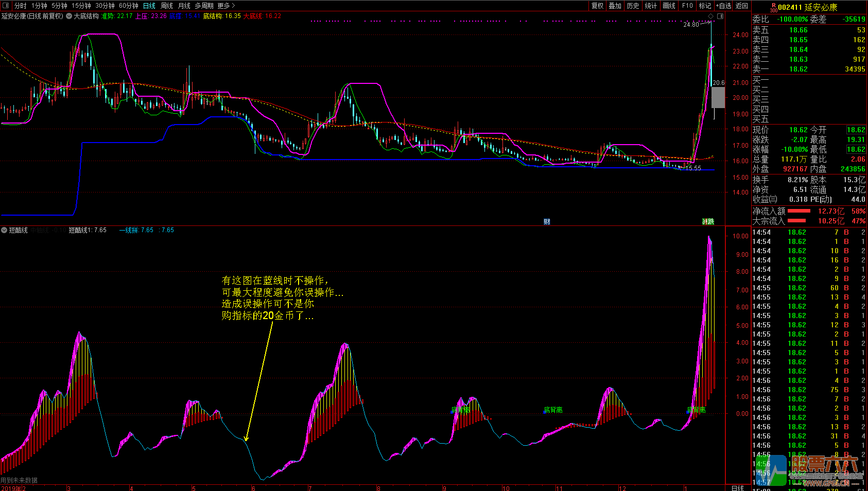This screenshot has width=868, height=491.
Task: Click the diamond marker icon above chart
Action: [x=711, y=16]
